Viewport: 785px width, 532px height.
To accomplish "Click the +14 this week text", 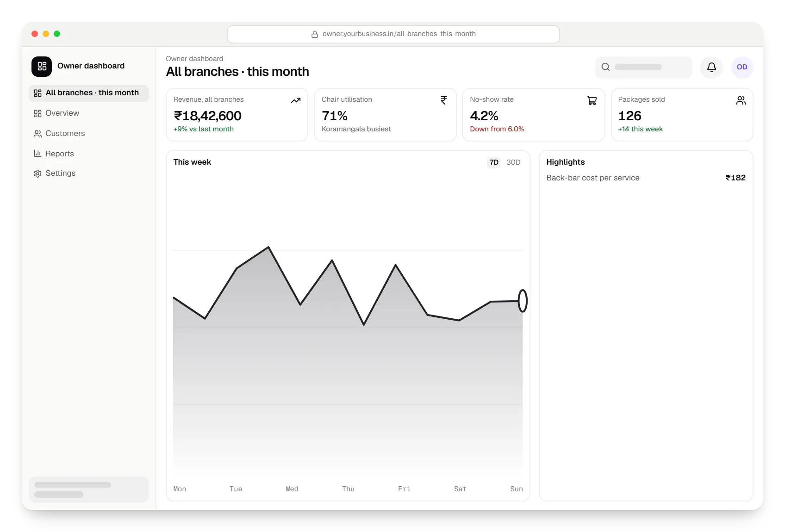I will click(x=641, y=129).
